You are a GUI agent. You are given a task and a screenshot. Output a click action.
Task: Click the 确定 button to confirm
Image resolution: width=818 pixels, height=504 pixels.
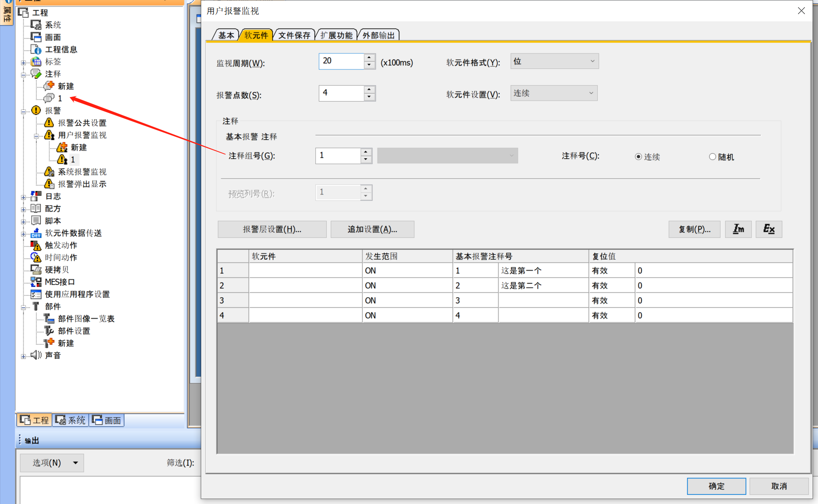(716, 486)
